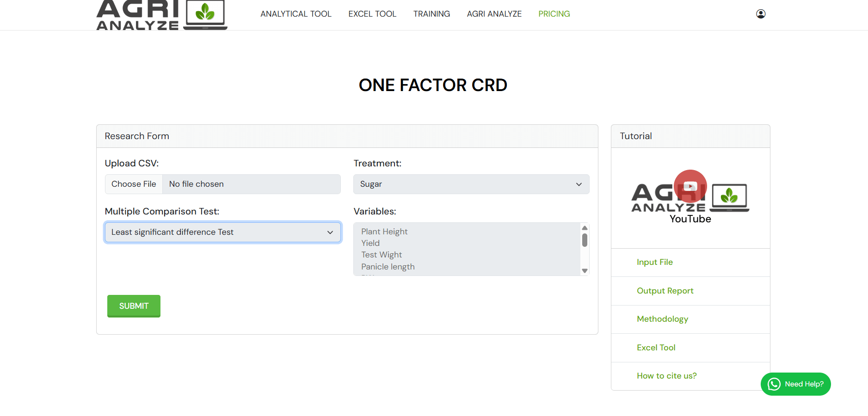Open the Output Report link

point(665,291)
